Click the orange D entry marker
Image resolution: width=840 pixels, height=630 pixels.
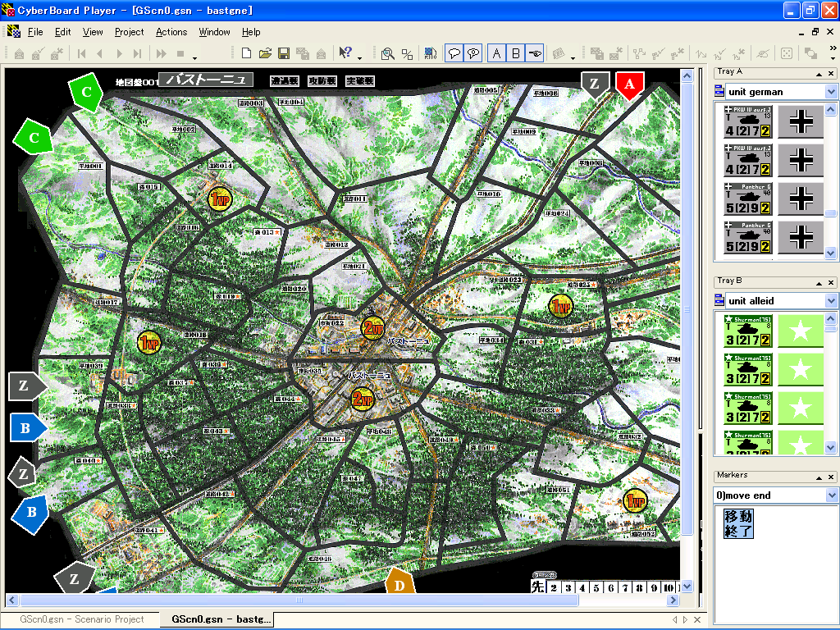point(400,582)
